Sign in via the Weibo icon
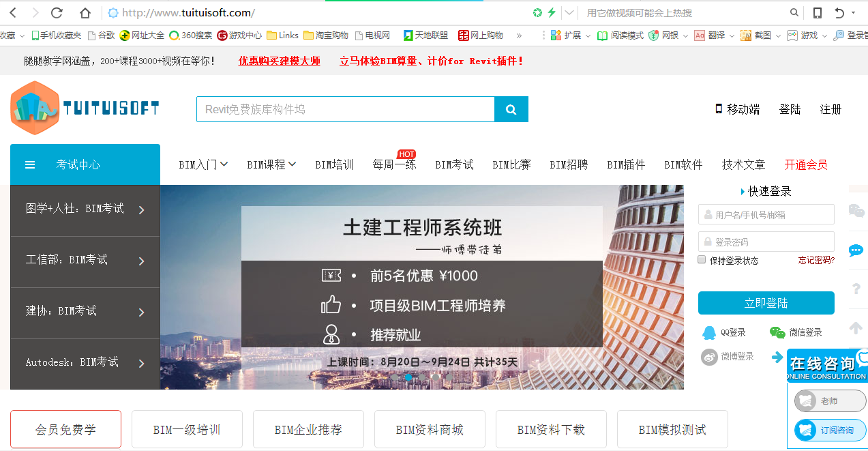This screenshot has height=451, width=868. pyautogui.click(x=709, y=357)
